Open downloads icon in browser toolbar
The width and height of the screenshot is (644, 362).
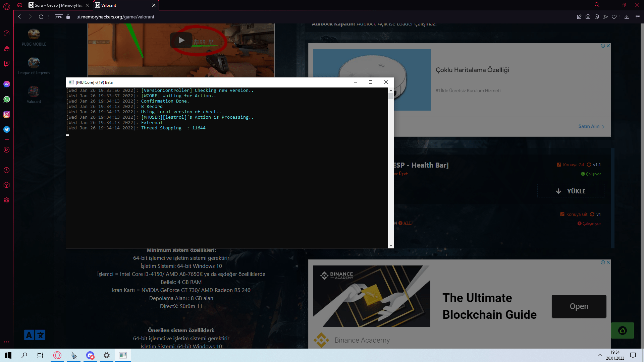pos(627,17)
